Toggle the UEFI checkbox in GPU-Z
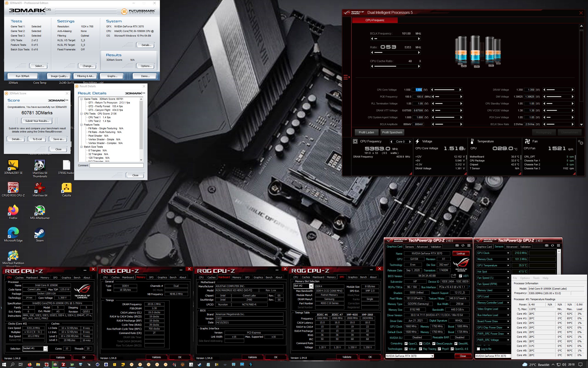 tap(460, 276)
